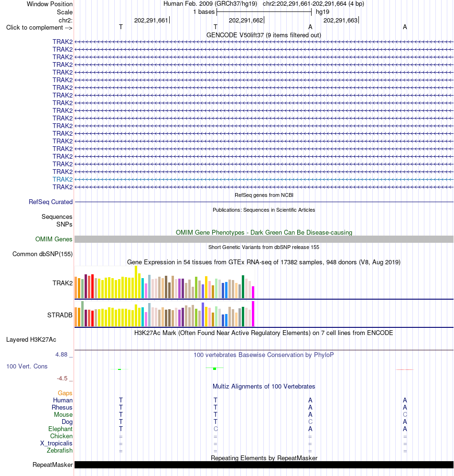
Task: Click the -4.5 PhyloP axis minimum value
Action: coord(62,378)
